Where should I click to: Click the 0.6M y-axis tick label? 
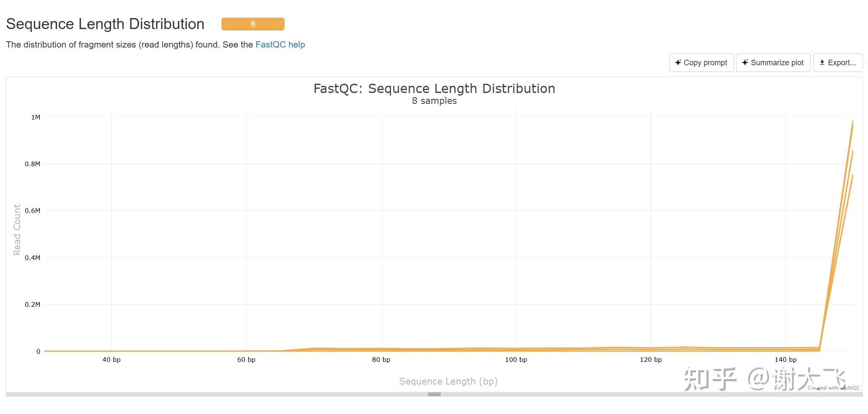pos(32,211)
